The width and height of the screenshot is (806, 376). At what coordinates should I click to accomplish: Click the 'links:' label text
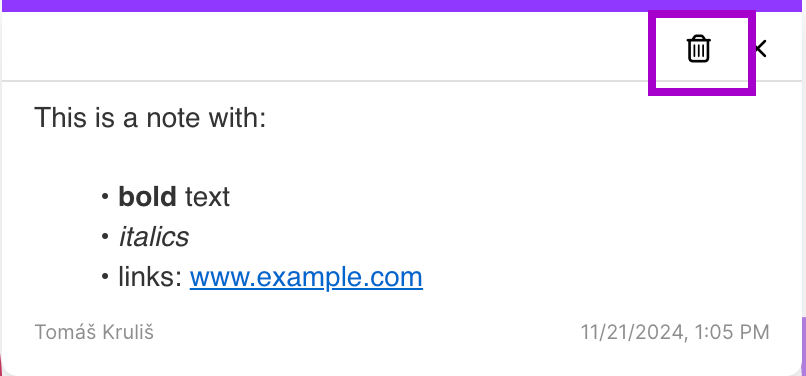click(x=151, y=277)
